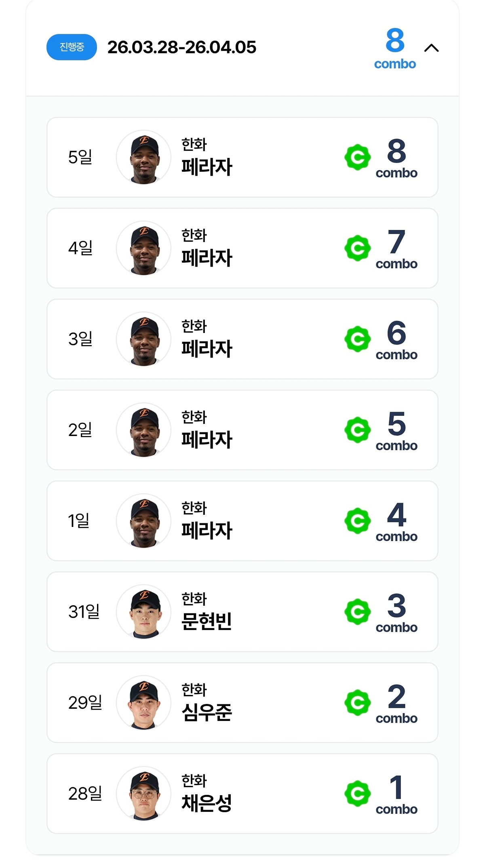Click the green combo badge on 28일 row

[x=357, y=794]
